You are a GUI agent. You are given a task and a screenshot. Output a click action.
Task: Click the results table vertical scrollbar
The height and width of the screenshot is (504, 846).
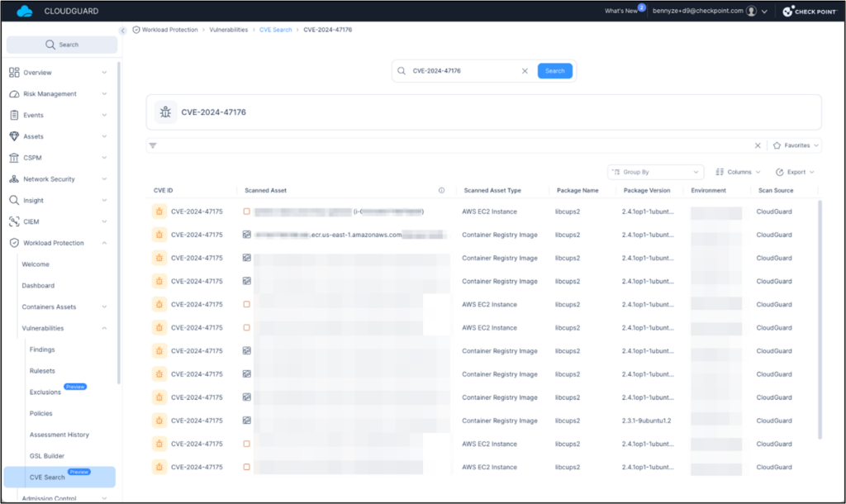[x=820, y=318]
